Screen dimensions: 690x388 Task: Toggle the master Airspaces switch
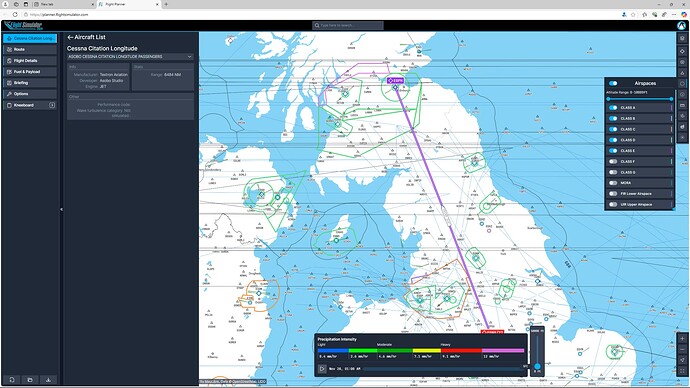[613, 83]
